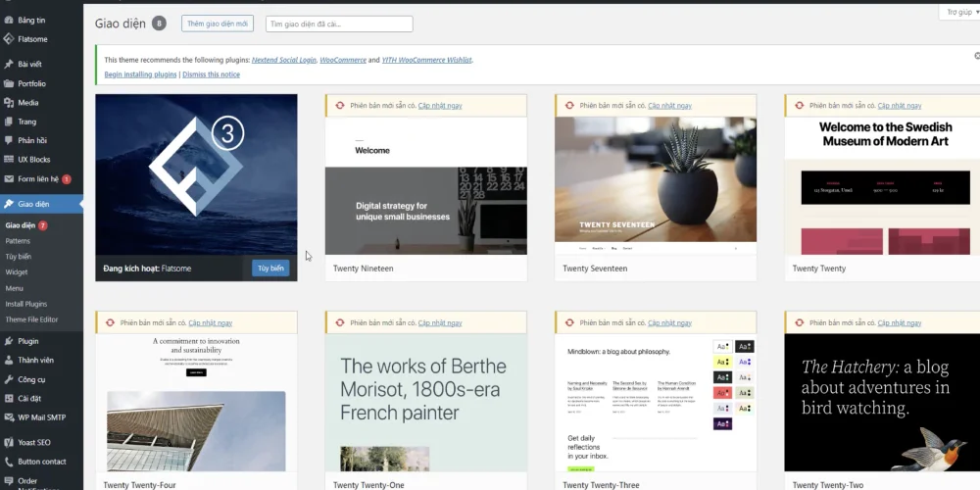Open the Bảng tin menu item
Screen dimensions: 980x490
[x=41, y=20]
